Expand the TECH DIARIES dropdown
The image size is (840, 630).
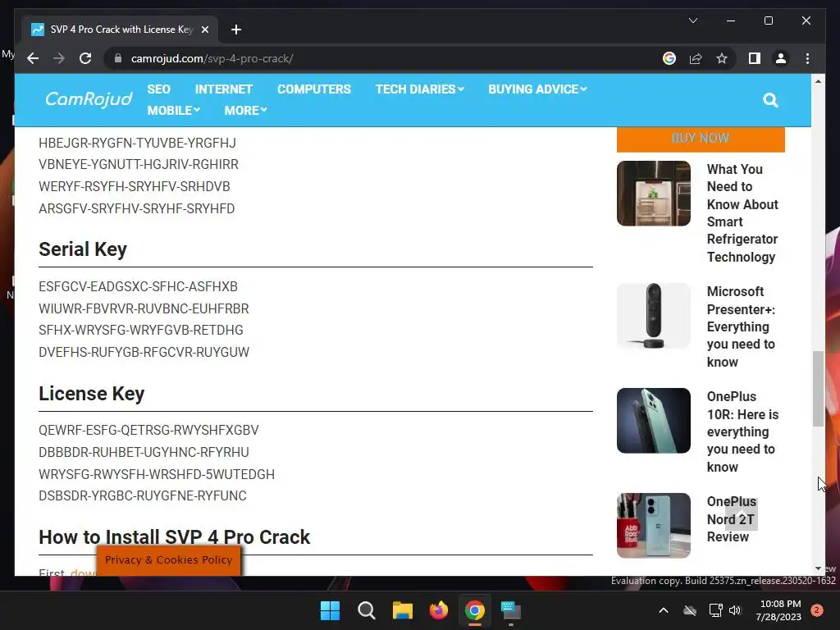(x=419, y=89)
